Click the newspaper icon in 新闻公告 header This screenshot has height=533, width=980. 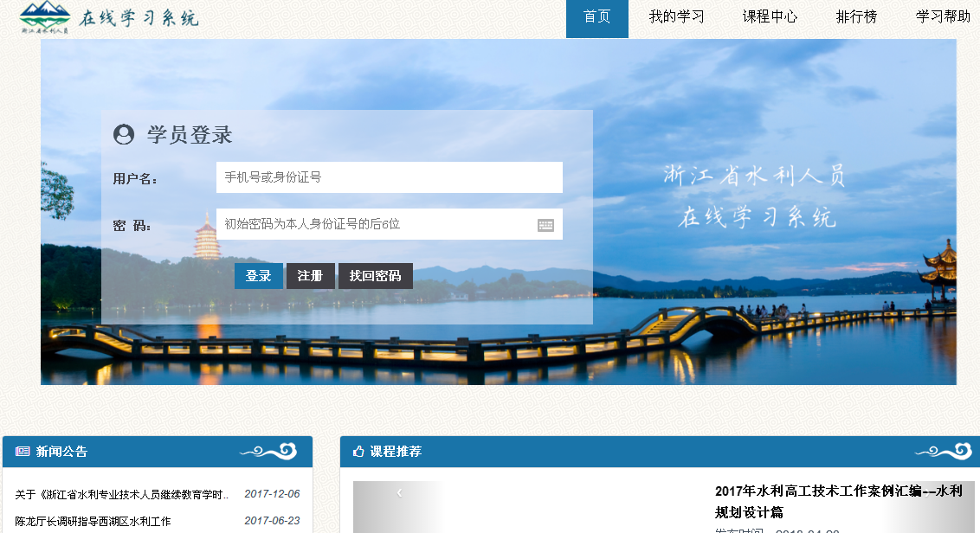click(23, 452)
